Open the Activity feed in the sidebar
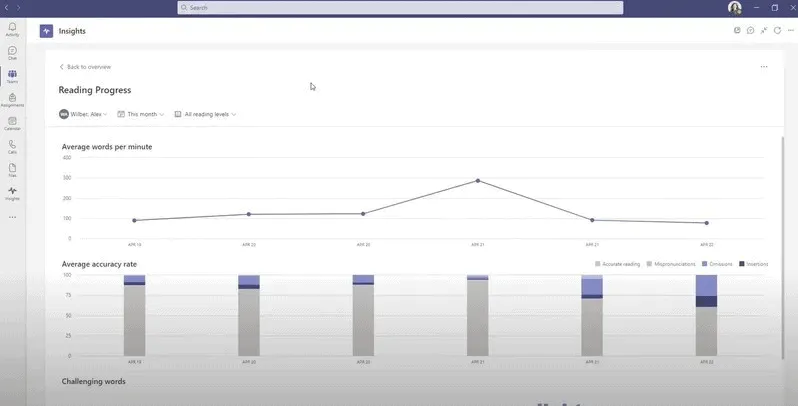 click(x=12, y=28)
